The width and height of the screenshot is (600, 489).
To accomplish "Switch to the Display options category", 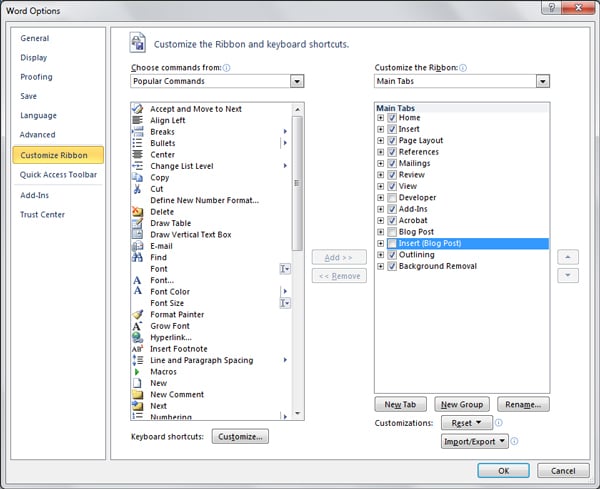I will (x=34, y=57).
